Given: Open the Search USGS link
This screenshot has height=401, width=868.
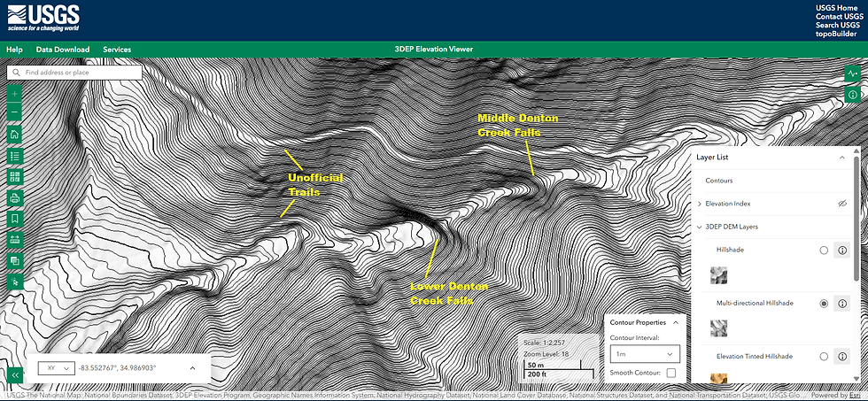Looking at the screenshot, I should coord(837,25).
